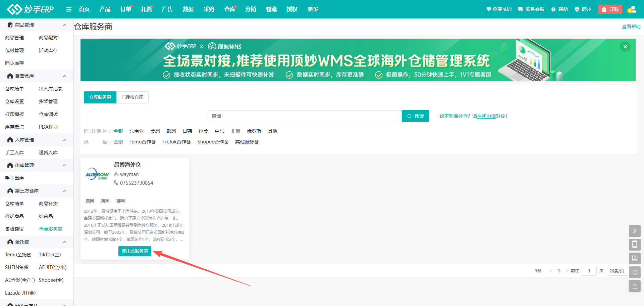The height and width of the screenshot is (306, 644).
Task: Open the 更多 top menu
Action: point(313,9)
